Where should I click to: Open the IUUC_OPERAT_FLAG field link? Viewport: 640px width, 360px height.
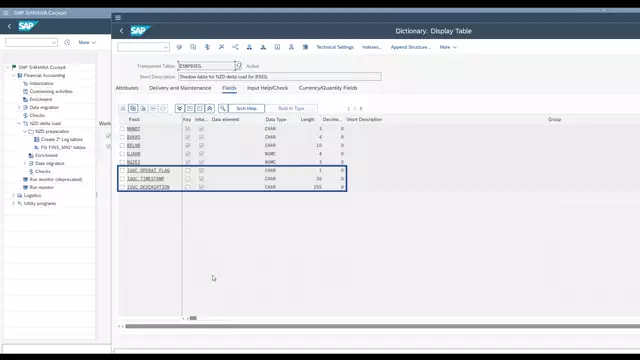point(148,171)
